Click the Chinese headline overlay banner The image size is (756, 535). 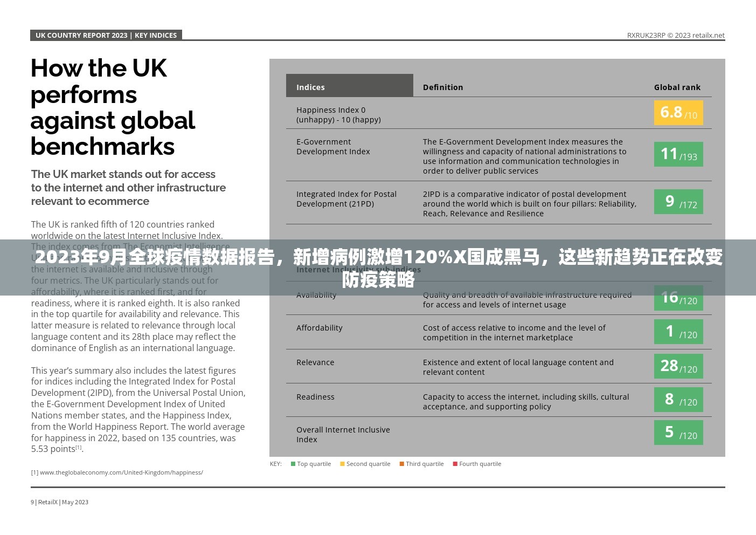pyautogui.click(x=378, y=267)
